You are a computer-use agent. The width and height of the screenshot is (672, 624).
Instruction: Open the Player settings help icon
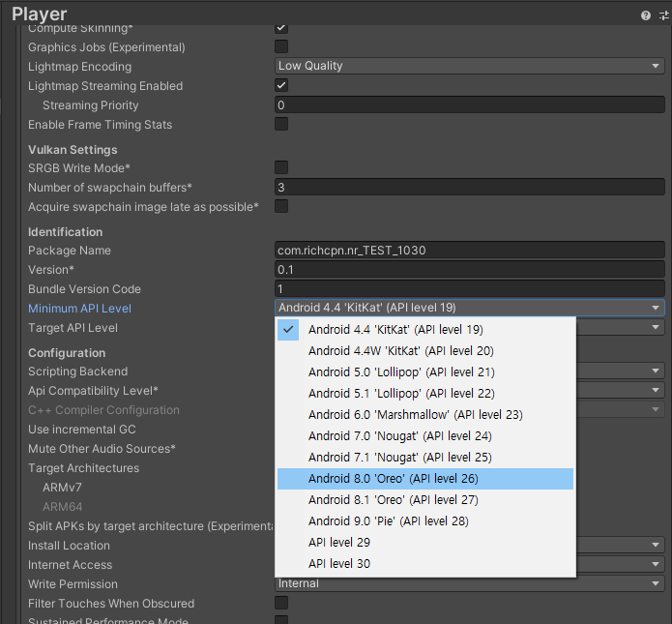click(x=646, y=15)
